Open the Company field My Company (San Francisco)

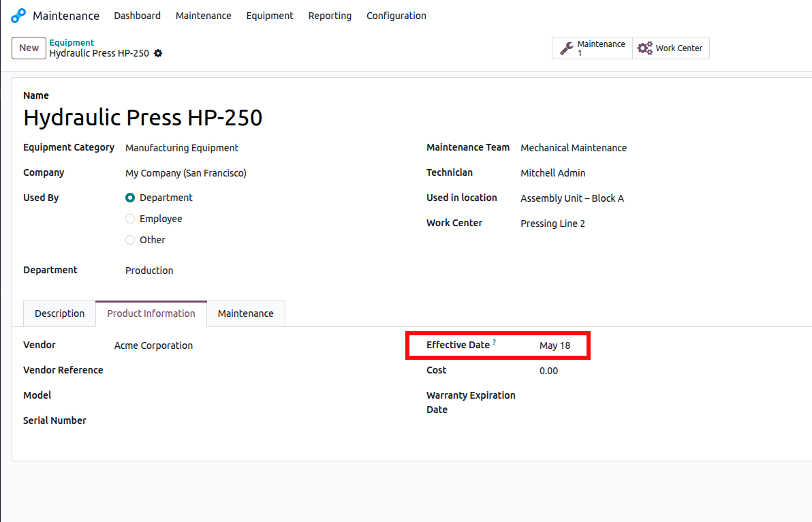coord(186,173)
